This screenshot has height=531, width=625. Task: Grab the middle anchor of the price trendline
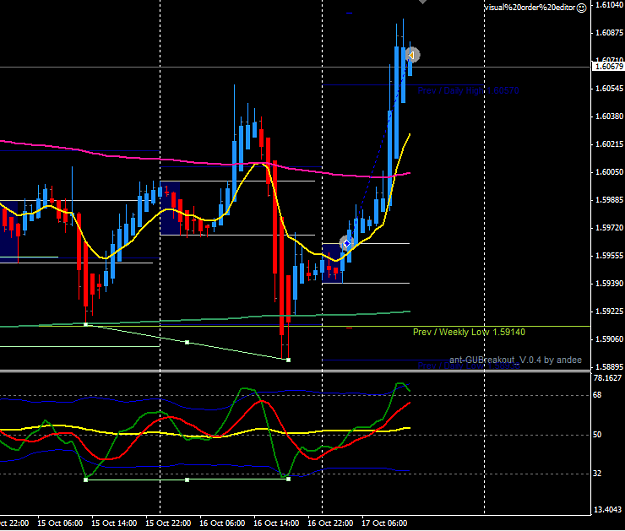(x=187, y=342)
